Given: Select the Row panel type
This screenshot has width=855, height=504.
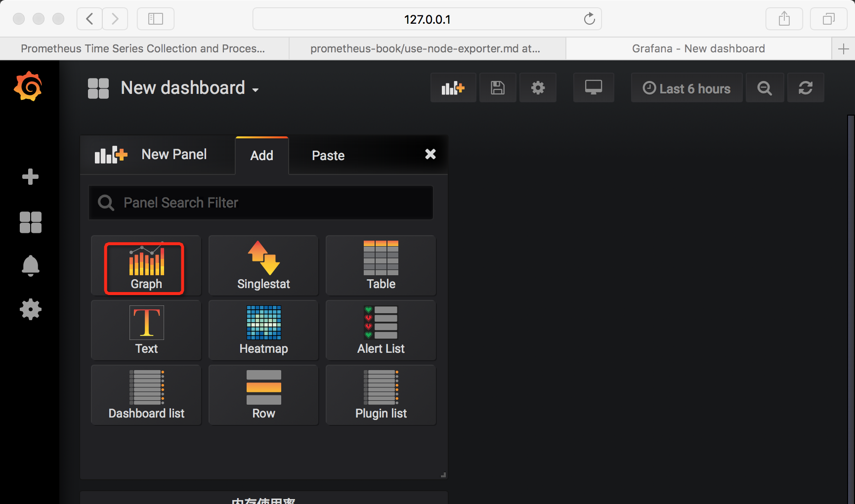Looking at the screenshot, I should (x=263, y=395).
